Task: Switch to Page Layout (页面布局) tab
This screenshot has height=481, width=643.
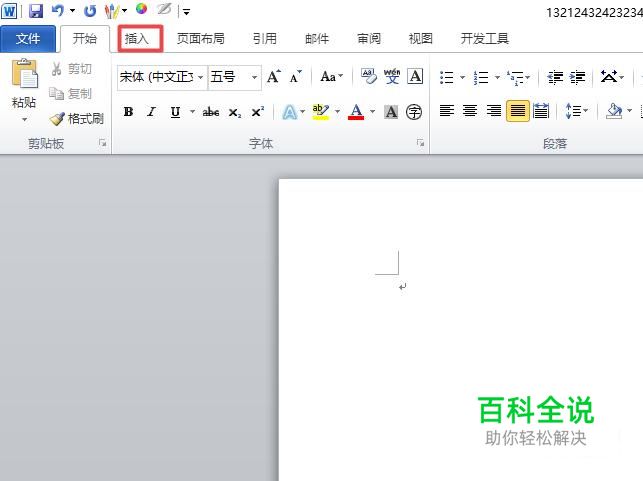Action: 201,39
